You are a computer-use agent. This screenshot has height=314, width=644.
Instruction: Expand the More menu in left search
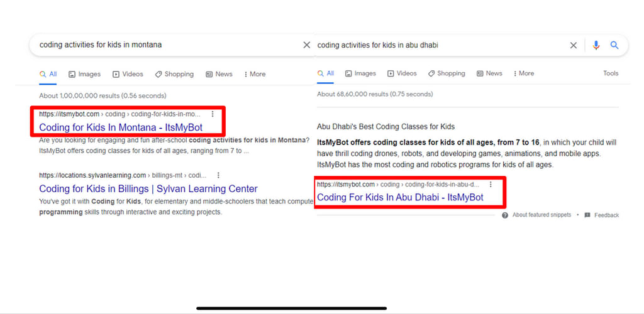(255, 74)
